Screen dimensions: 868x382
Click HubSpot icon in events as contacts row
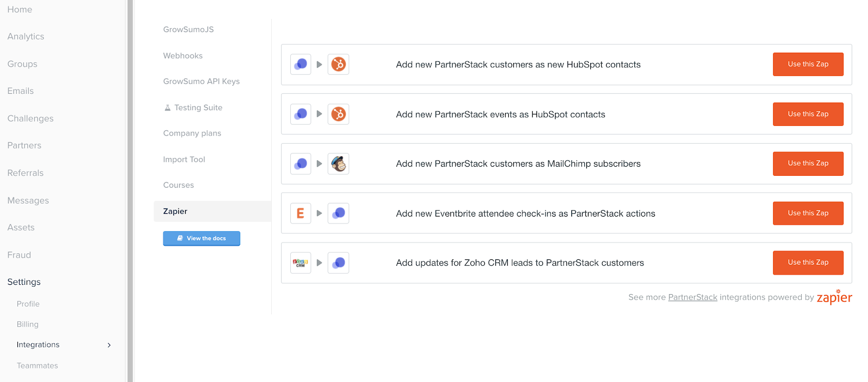coord(339,114)
